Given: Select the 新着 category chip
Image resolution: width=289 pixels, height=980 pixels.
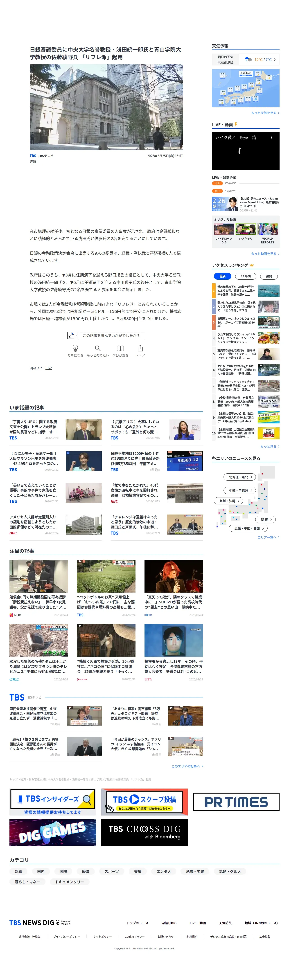Looking at the screenshot, I should pos(18,871).
